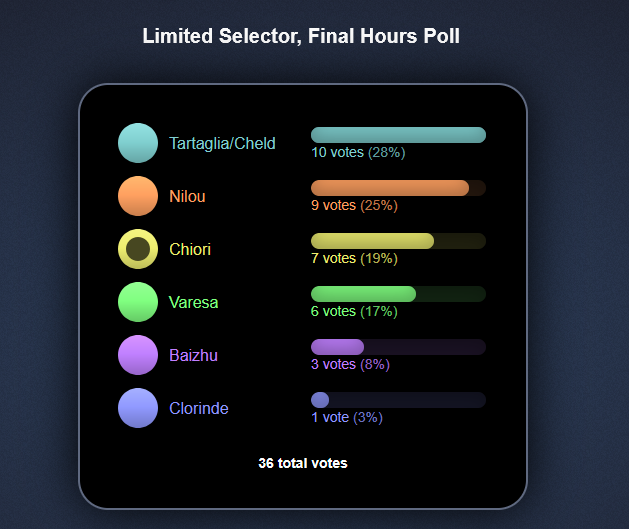Click the Nilou option label

click(x=187, y=196)
